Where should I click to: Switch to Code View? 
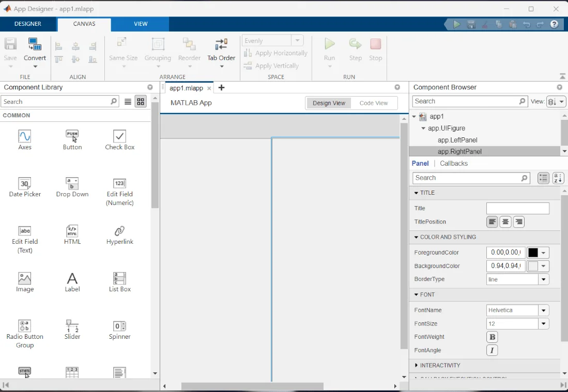[x=374, y=103]
